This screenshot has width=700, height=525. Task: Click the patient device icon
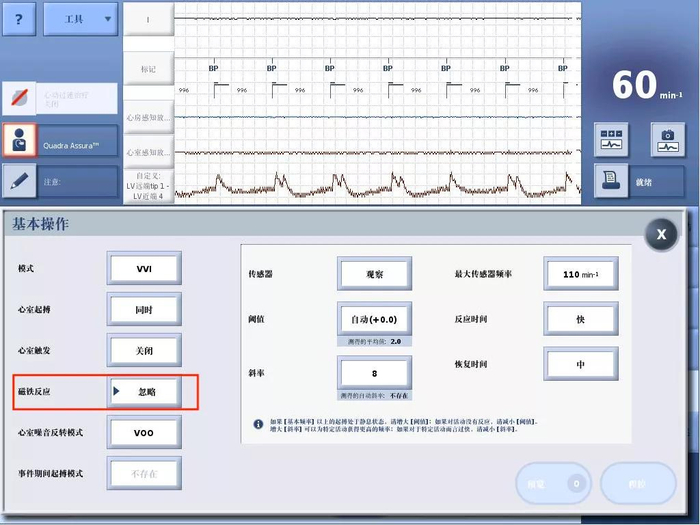[x=19, y=141]
